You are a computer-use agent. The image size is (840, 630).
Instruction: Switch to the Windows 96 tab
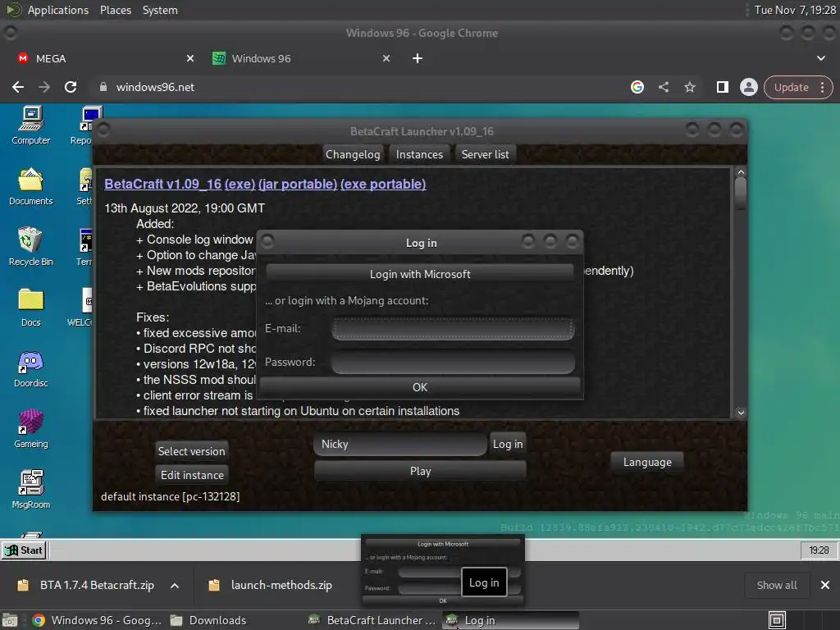tap(301, 58)
